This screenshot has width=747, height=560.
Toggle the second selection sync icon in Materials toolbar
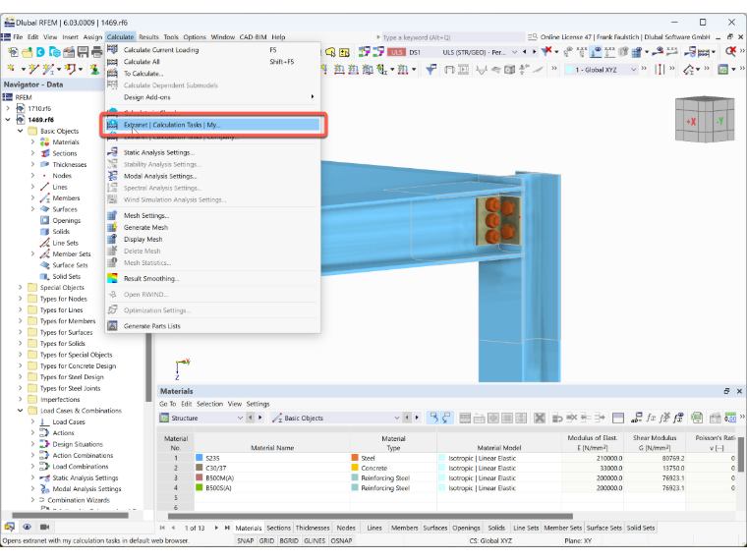click(x=446, y=419)
